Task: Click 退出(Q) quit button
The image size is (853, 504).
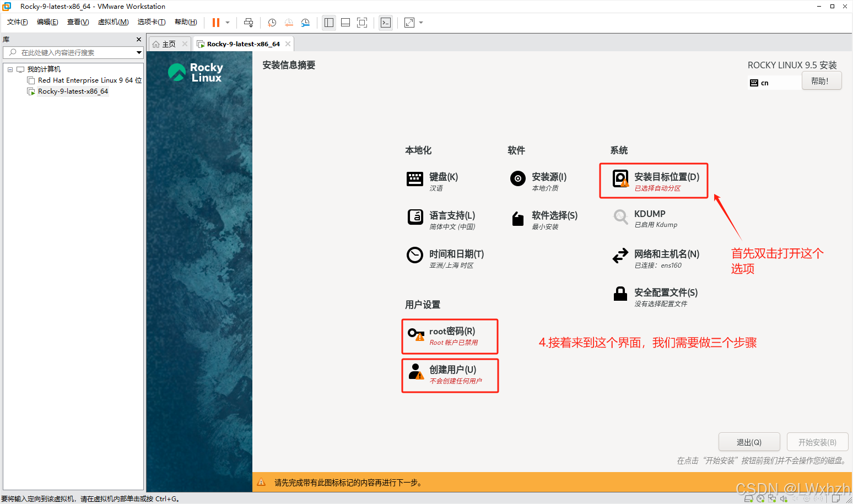Action: point(749,442)
